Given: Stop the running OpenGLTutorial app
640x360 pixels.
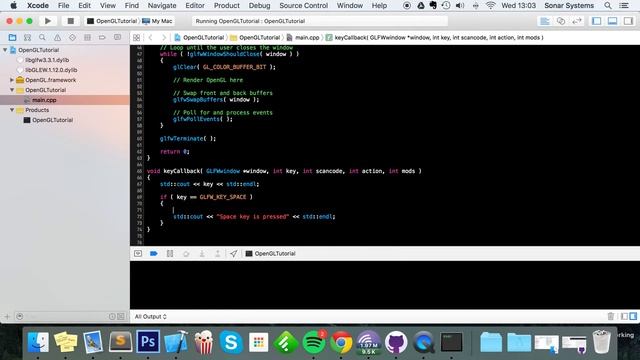Looking at the screenshot, I should (71, 21).
